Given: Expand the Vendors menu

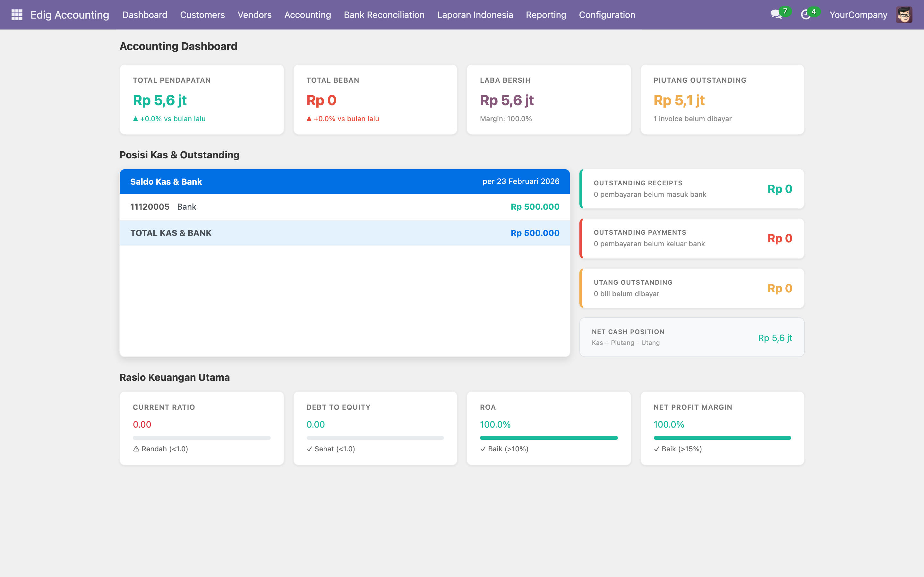Looking at the screenshot, I should coord(254,14).
